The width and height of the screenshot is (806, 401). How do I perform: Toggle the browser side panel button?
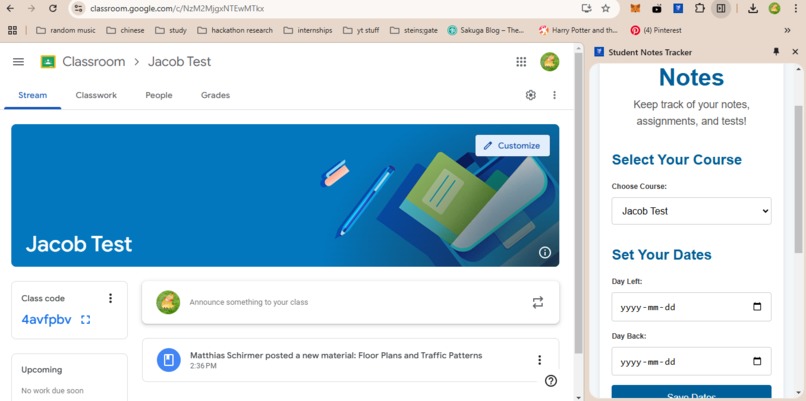click(x=721, y=8)
